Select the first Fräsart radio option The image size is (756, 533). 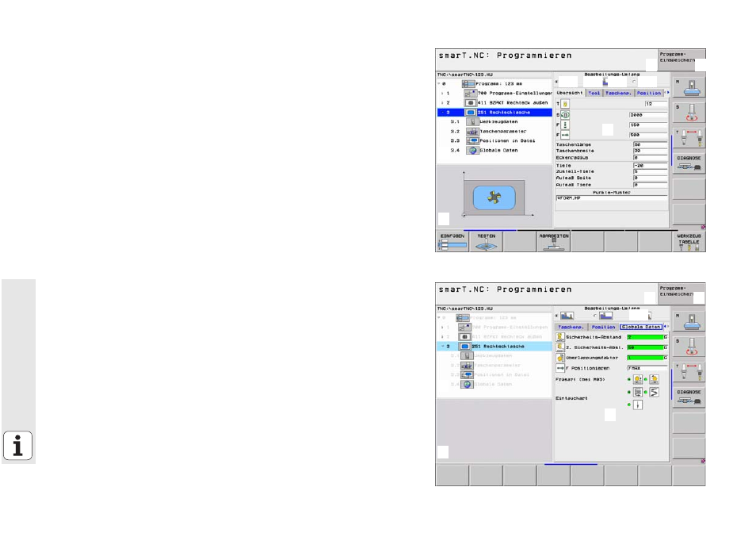point(628,380)
